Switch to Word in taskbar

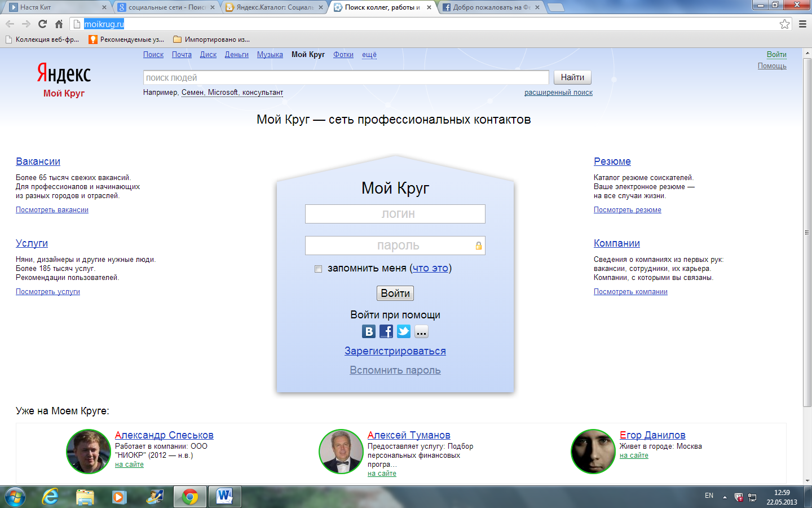click(x=224, y=497)
